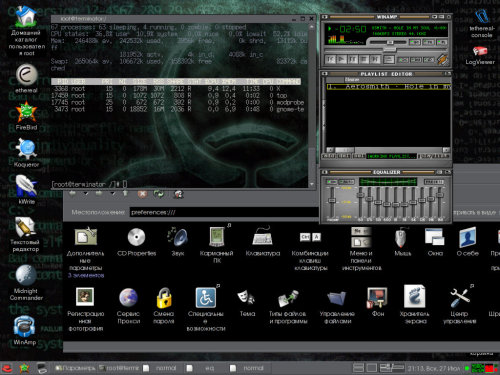Click the red hat main menu button

pyautogui.click(x=7, y=368)
